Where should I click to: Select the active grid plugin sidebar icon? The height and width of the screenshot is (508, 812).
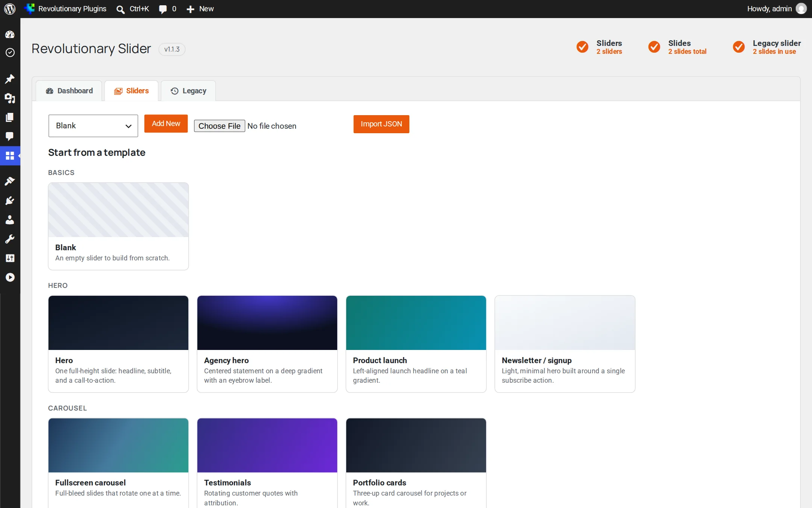point(10,155)
